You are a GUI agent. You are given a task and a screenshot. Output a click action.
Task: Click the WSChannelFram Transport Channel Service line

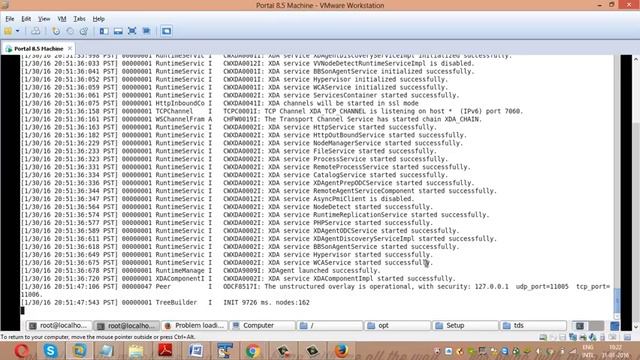251,119
